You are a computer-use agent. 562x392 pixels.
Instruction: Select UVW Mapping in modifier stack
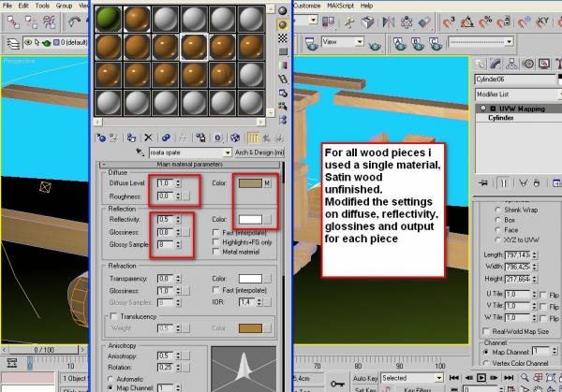522,109
